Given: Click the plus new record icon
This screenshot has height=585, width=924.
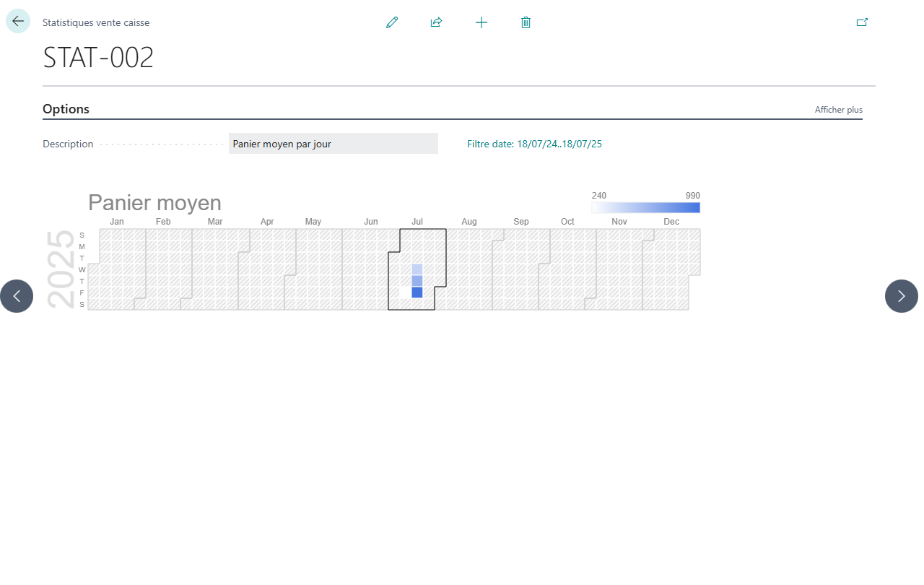Looking at the screenshot, I should tap(481, 22).
